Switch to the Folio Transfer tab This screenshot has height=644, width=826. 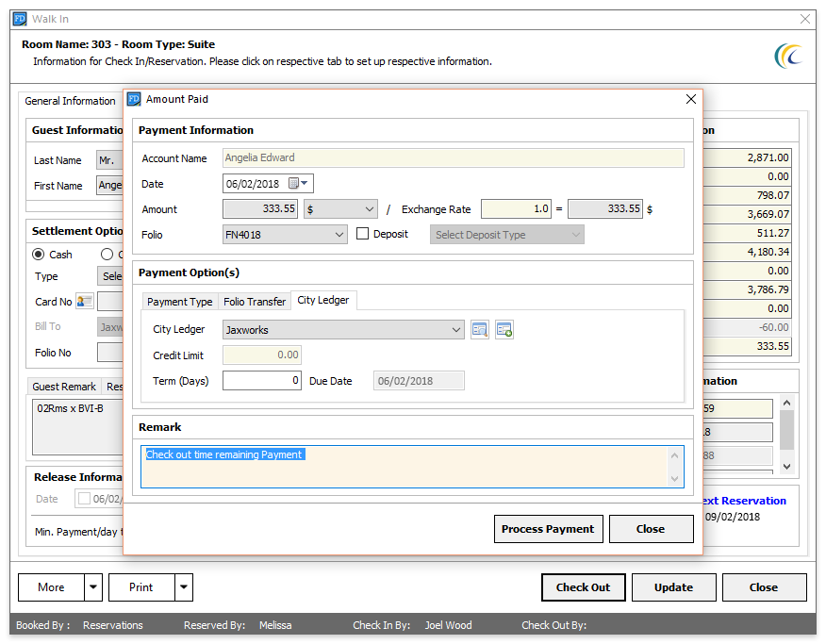(x=255, y=301)
